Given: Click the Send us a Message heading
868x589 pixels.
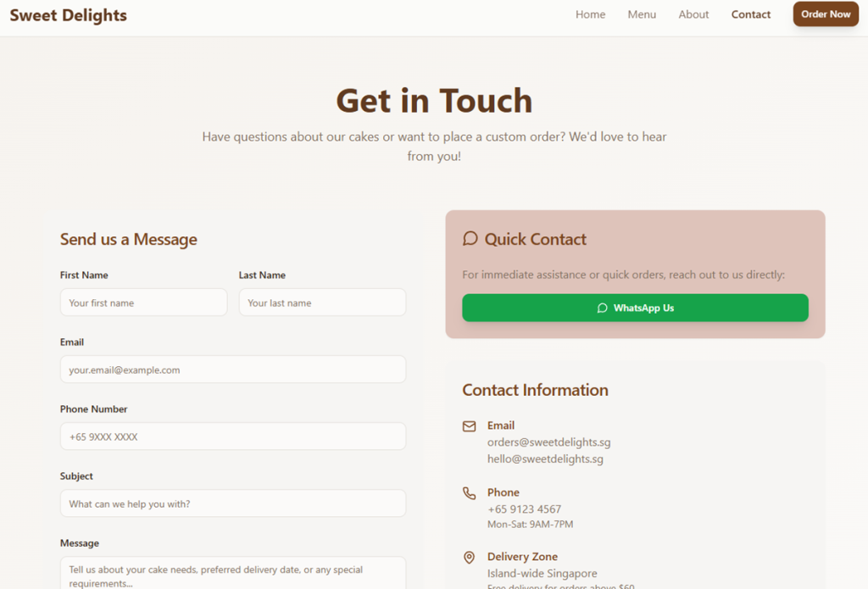Looking at the screenshot, I should pyautogui.click(x=129, y=239).
